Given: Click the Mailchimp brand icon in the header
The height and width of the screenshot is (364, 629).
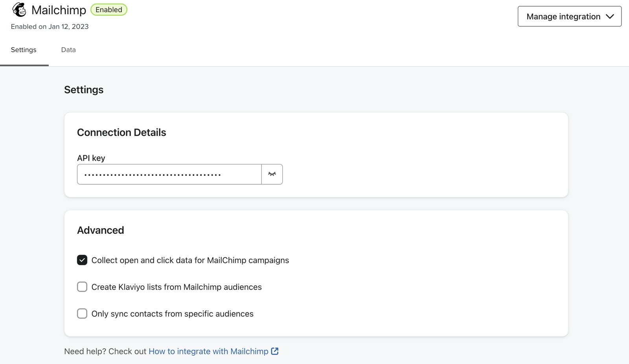Looking at the screenshot, I should [x=19, y=10].
